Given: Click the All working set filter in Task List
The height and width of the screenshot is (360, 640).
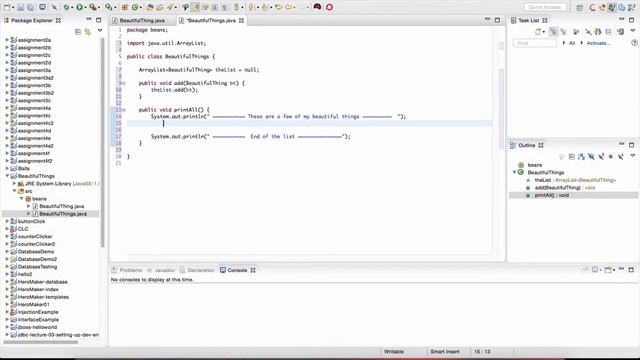Looking at the screenshot, I should pyautogui.click(x=572, y=43).
